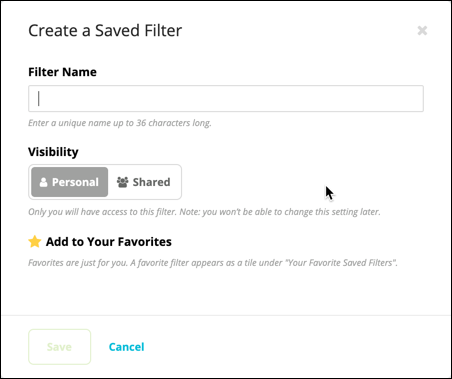This screenshot has height=379, width=452.
Task: Cancel creating the saved filter
Action: (x=127, y=347)
